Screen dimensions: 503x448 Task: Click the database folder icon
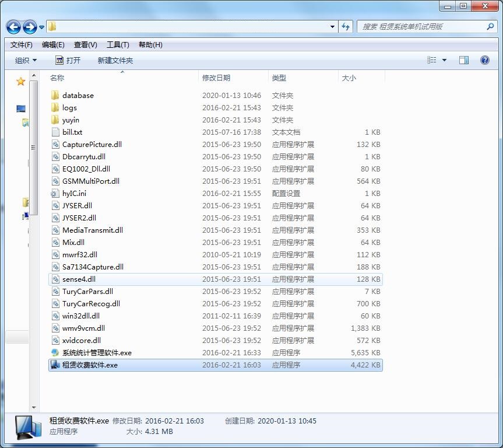(x=55, y=96)
